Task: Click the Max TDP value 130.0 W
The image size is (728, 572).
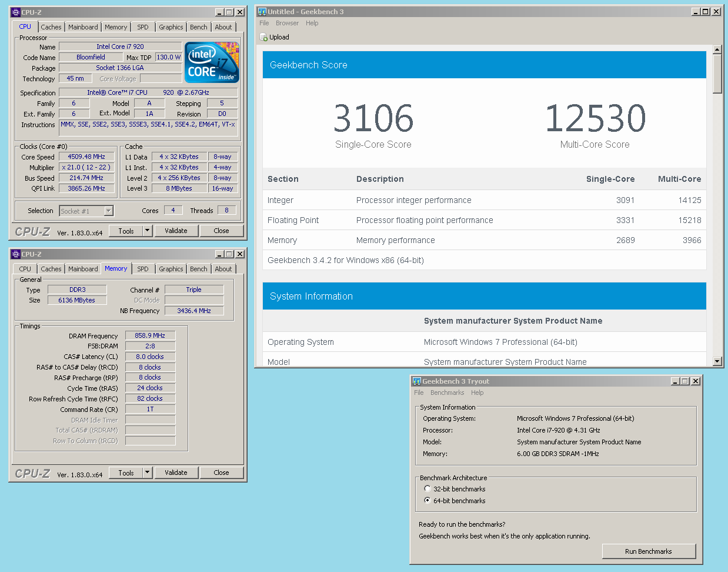Action: (x=169, y=57)
